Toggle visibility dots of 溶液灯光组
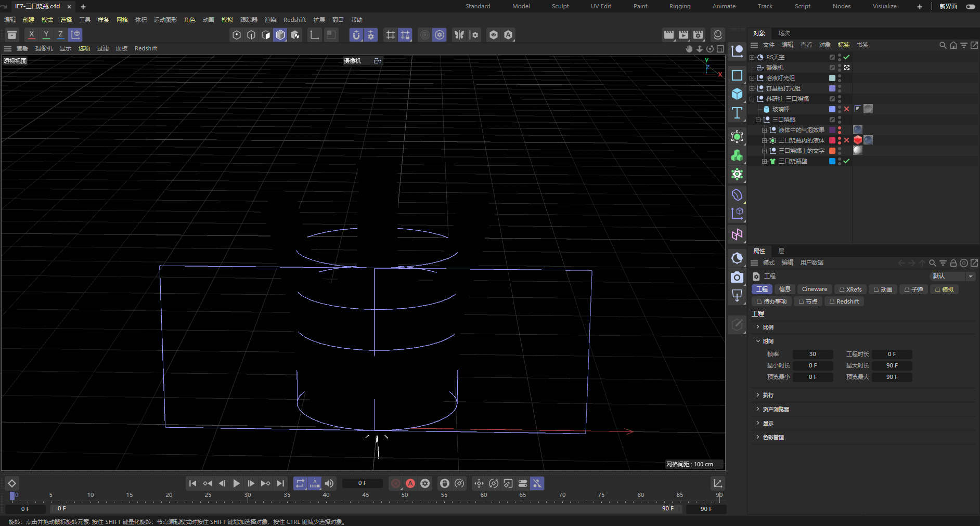Viewport: 980px width, 526px height. [x=840, y=78]
